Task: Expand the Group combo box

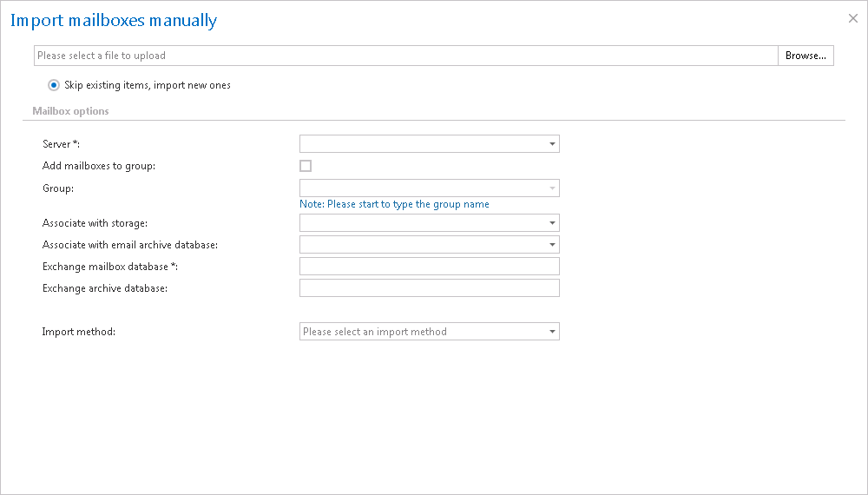Action: tap(552, 188)
